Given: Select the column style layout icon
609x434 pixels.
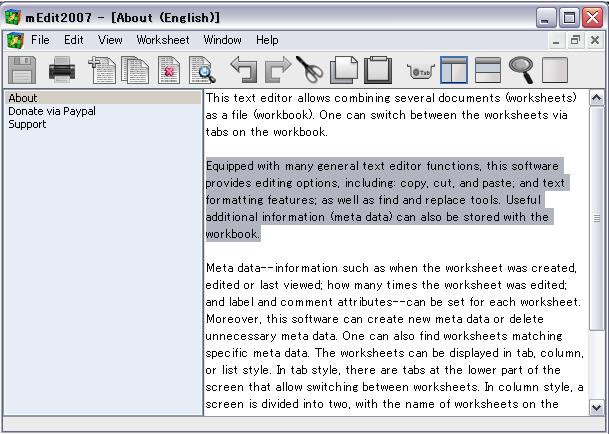Looking at the screenshot, I should pos(454,70).
